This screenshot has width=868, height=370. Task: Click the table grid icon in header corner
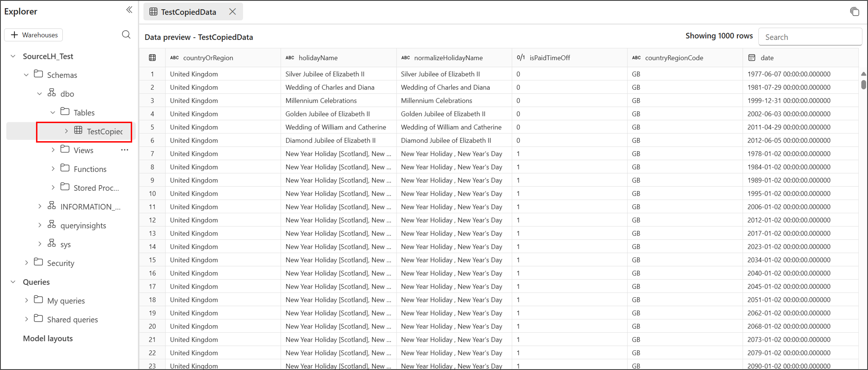click(x=152, y=58)
